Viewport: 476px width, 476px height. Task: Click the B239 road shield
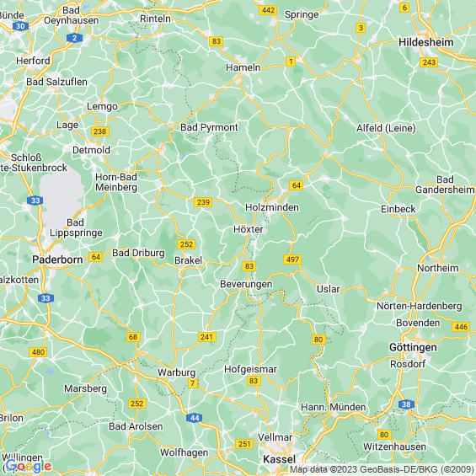[x=203, y=202]
